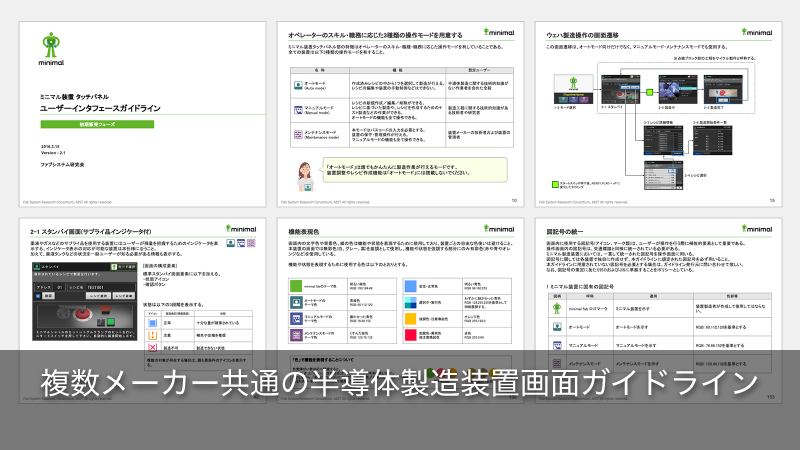The height and width of the screenshot is (450, 800).
Task: Click the yellow speech bubble about オートモード
Action: [x=415, y=170]
